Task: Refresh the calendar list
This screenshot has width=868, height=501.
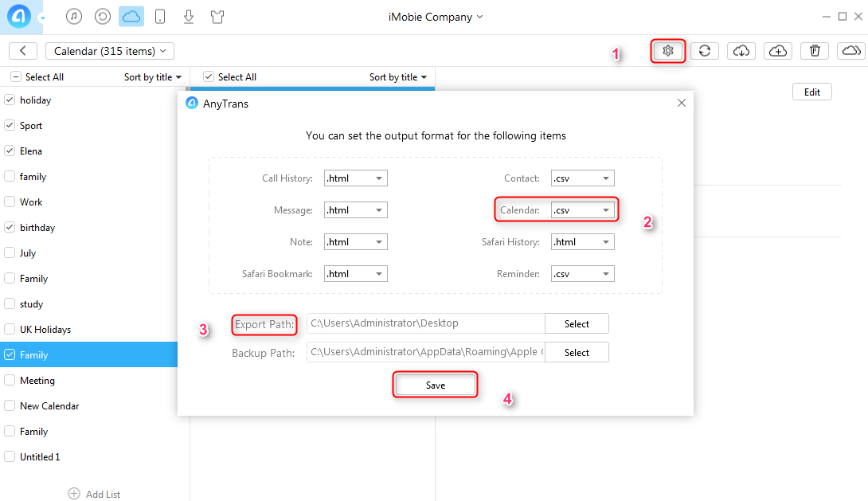Action: 705,51
